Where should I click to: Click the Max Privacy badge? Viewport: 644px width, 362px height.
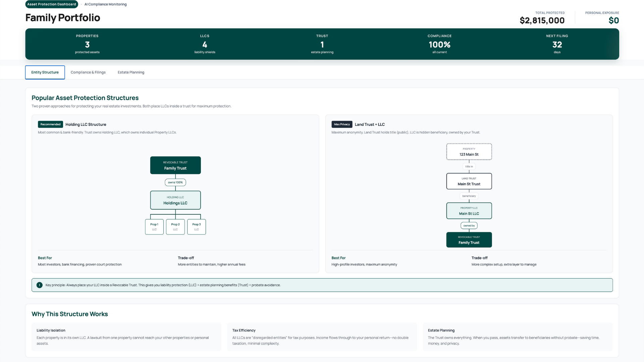pyautogui.click(x=342, y=124)
